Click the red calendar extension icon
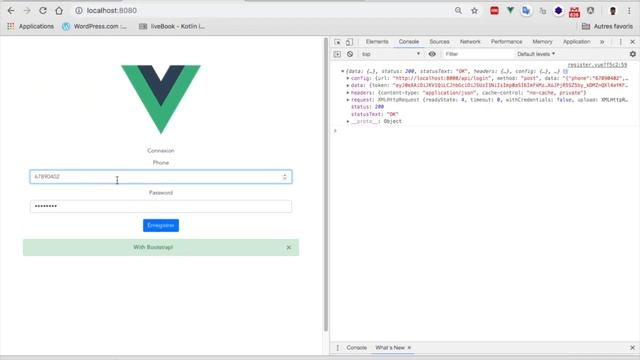Screen dimensions: 640x360 tap(574, 11)
